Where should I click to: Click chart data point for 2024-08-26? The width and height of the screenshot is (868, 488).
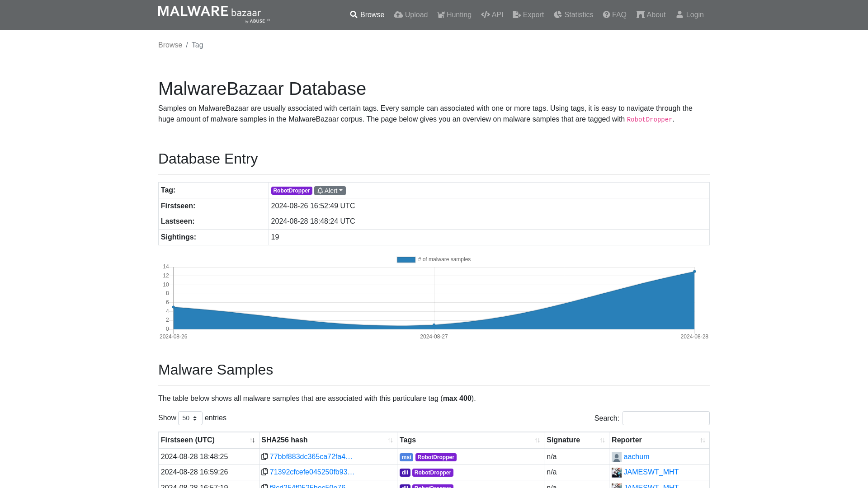174,307
